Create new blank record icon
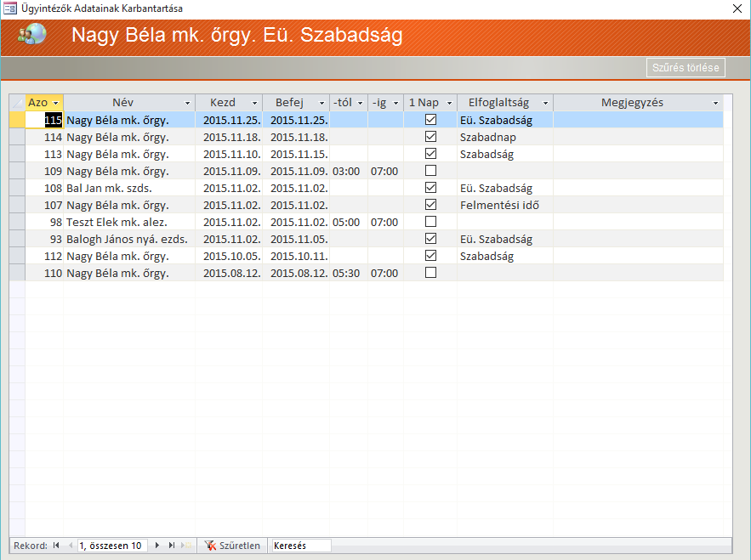 (x=186, y=546)
